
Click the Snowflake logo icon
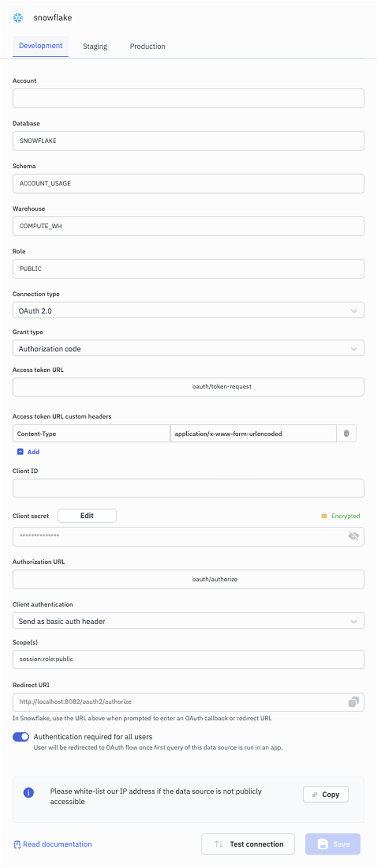tap(18, 17)
